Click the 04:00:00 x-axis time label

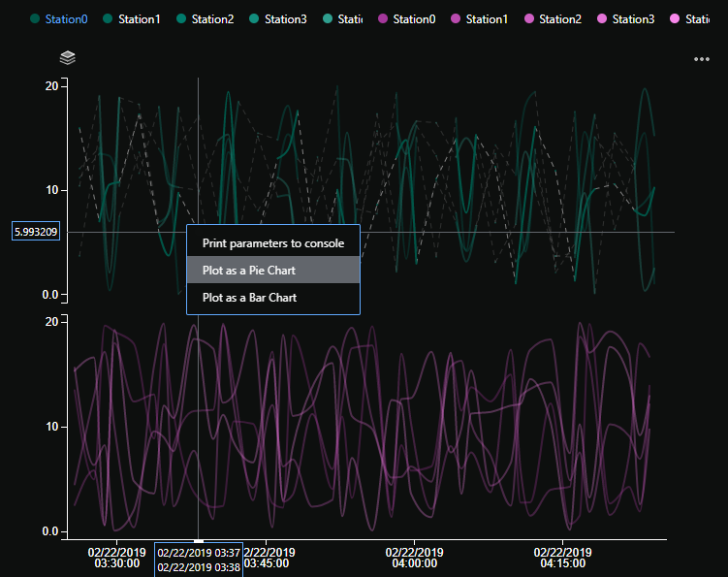[414, 557]
